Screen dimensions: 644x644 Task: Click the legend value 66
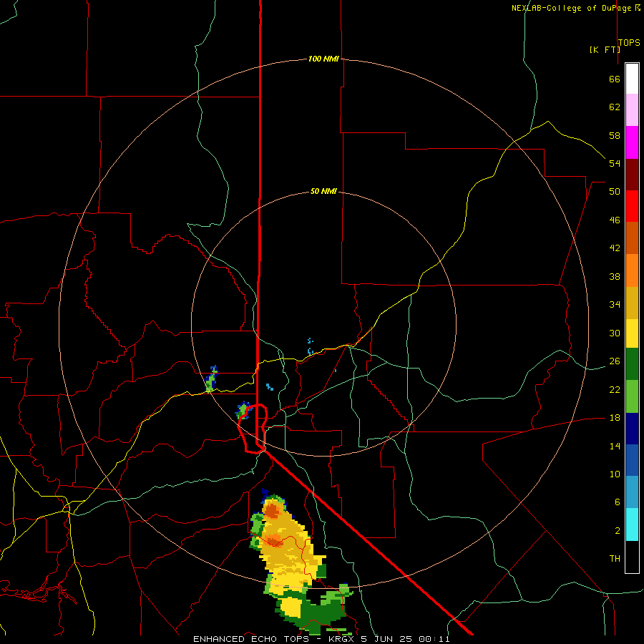615,79
